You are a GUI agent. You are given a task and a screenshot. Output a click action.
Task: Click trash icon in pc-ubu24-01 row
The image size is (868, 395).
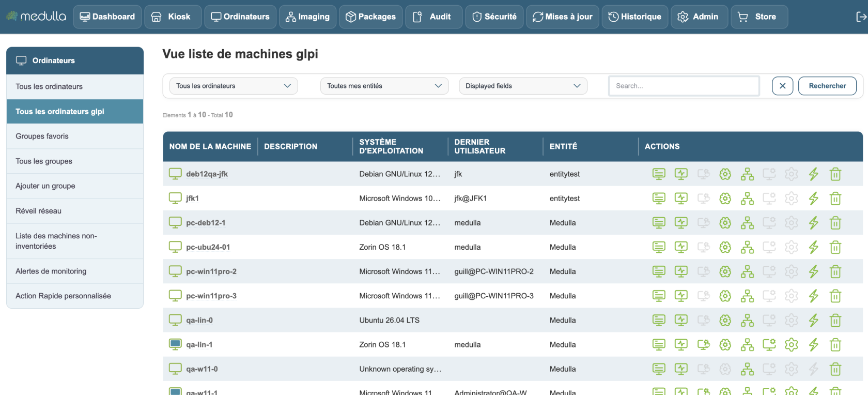(x=835, y=247)
